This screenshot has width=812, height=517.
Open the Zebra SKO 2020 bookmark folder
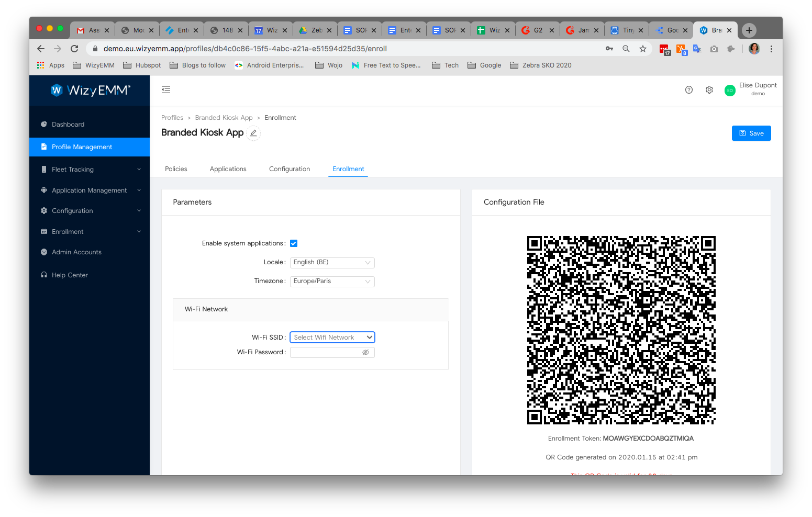click(541, 65)
